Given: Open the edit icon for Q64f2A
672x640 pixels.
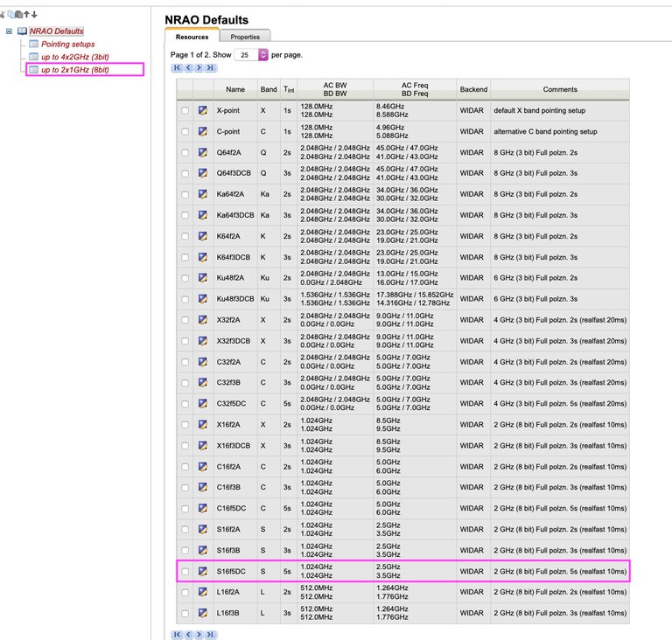Looking at the screenshot, I should [x=203, y=152].
